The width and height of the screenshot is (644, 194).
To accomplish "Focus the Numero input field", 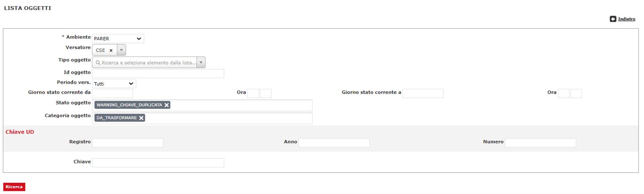I will (541, 143).
